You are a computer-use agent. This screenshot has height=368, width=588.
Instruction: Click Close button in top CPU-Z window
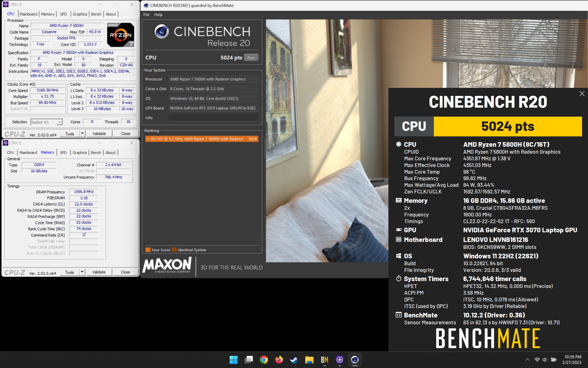click(x=126, y=134)
